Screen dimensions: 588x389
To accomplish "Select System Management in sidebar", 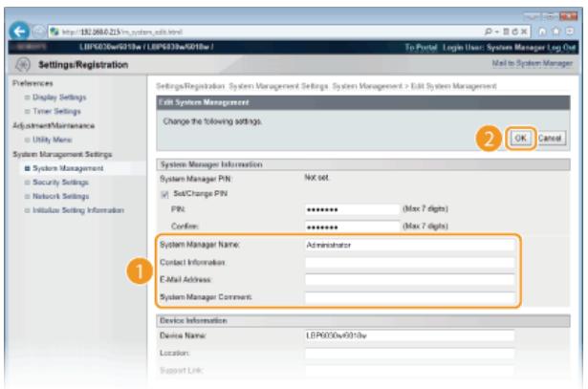I will 68,168.
